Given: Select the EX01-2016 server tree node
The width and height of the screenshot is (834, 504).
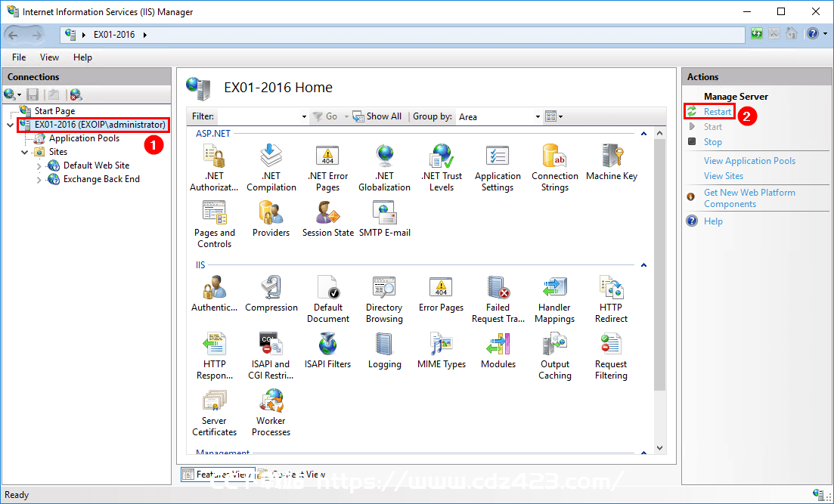Looking at the screenshot, I should (100, 125).
